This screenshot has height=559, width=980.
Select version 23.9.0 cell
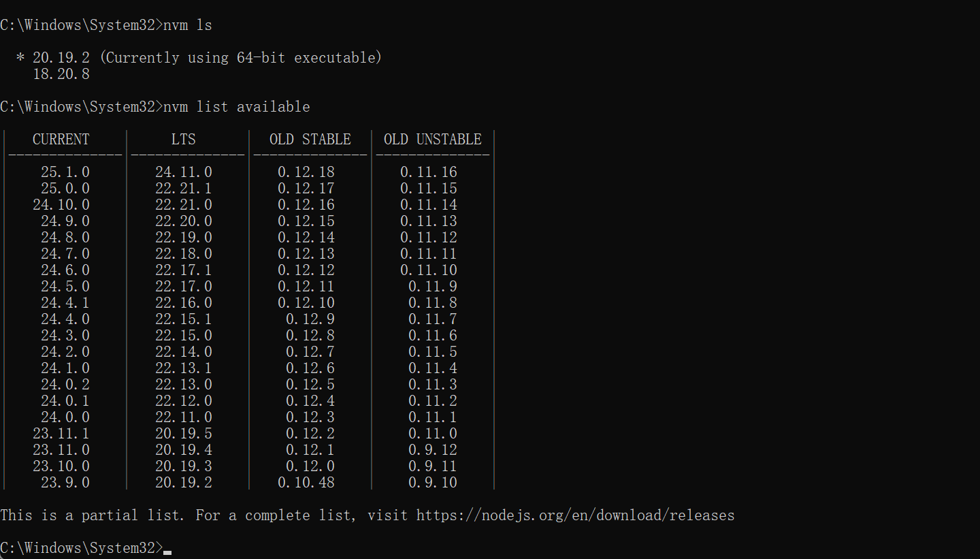pos(65,483)
